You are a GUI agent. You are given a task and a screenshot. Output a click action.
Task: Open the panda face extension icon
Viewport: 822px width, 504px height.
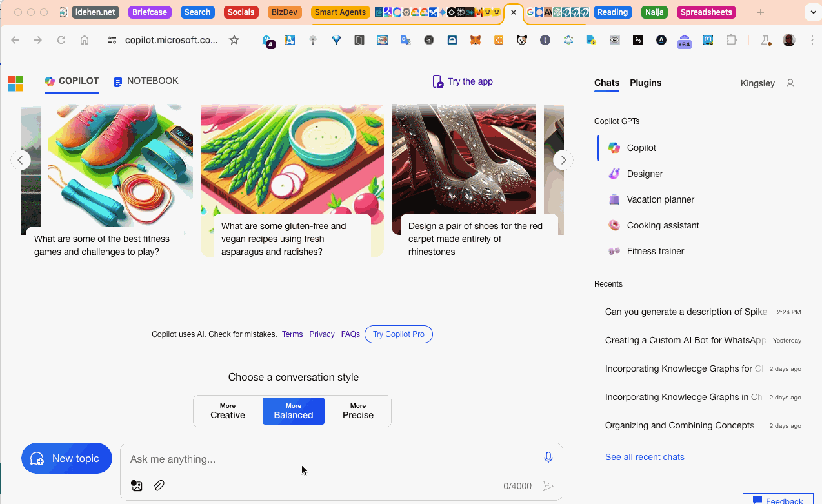click(521, 40)
